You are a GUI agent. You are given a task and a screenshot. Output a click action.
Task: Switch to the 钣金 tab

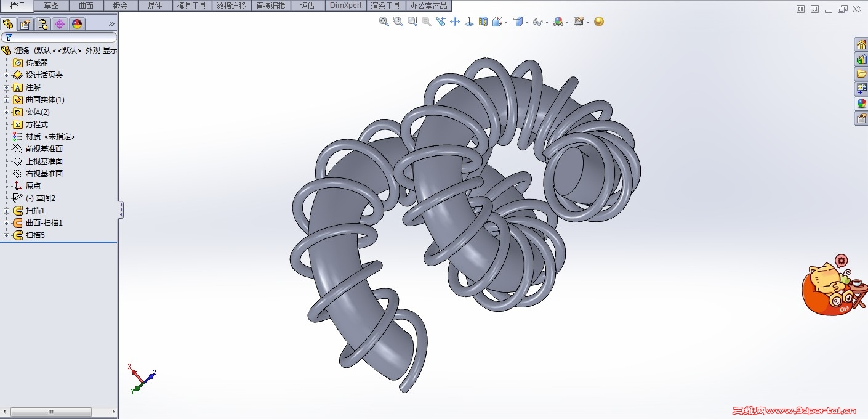(121, 6)
